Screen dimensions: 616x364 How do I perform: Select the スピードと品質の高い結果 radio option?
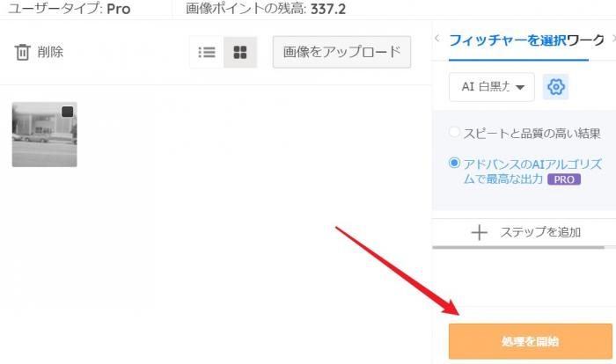(454, 132)
